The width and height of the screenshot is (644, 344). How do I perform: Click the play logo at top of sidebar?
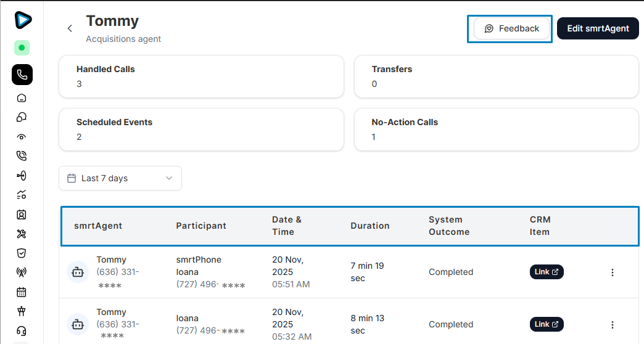23,20
